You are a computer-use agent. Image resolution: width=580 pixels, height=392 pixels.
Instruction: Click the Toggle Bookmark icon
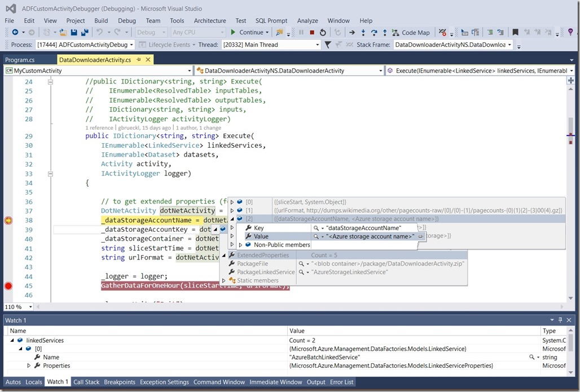point(515,33)
